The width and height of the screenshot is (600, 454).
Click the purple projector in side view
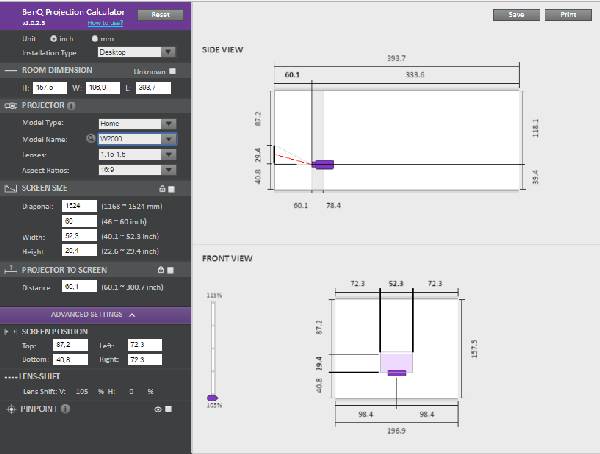coord(323,165)
